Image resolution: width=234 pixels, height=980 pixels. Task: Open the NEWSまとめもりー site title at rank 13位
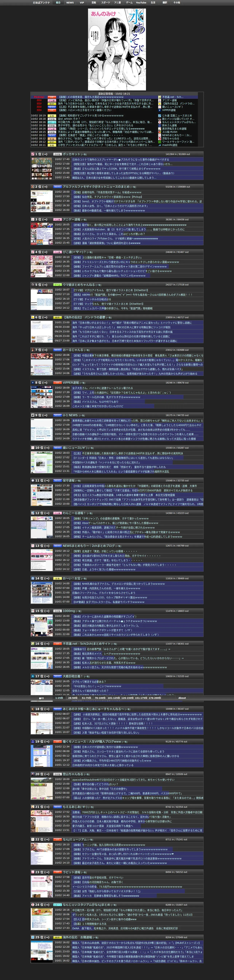click(x=88, y=546)
